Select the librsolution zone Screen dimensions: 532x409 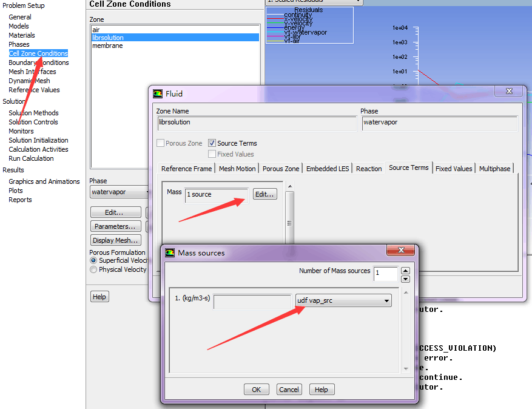[175, 38]
